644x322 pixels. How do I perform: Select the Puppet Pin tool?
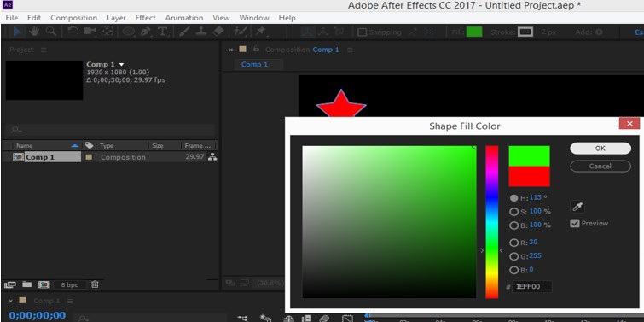point(260,32)
